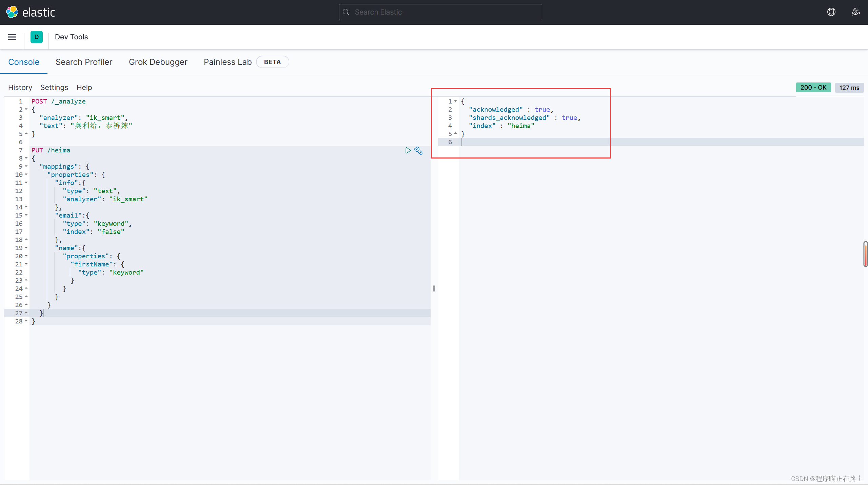Open the wrench request options icon

coord(418,151)
